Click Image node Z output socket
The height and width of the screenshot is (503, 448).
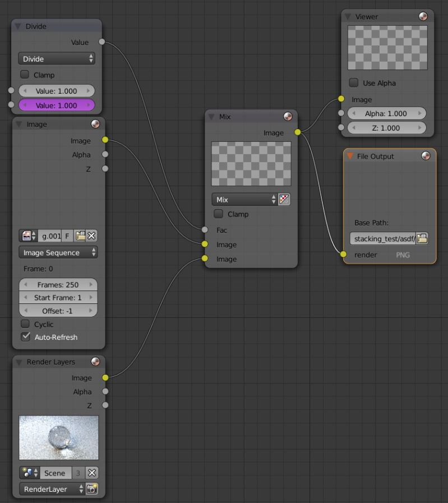[x=105, y=168]
